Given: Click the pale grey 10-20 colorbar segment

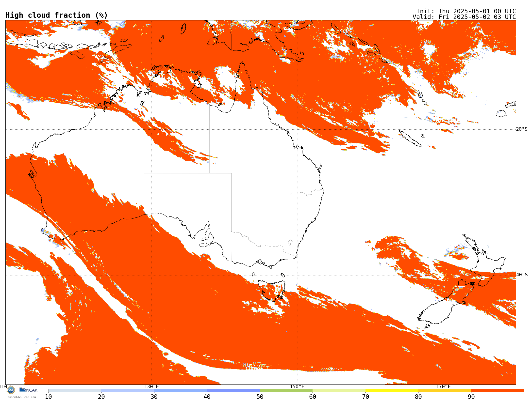Looking at the screenshot, I should point(75,391).
